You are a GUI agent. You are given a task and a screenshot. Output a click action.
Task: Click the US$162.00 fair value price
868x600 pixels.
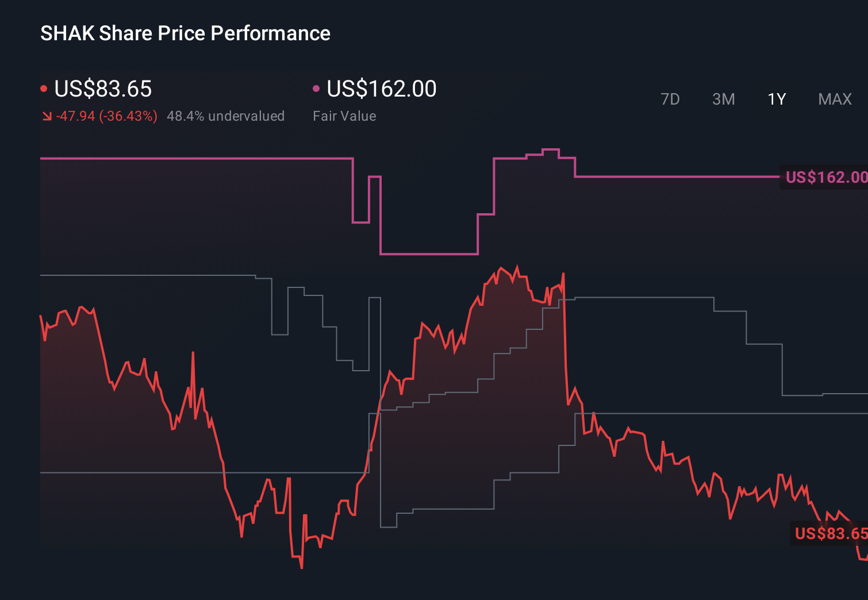[381, 89]
